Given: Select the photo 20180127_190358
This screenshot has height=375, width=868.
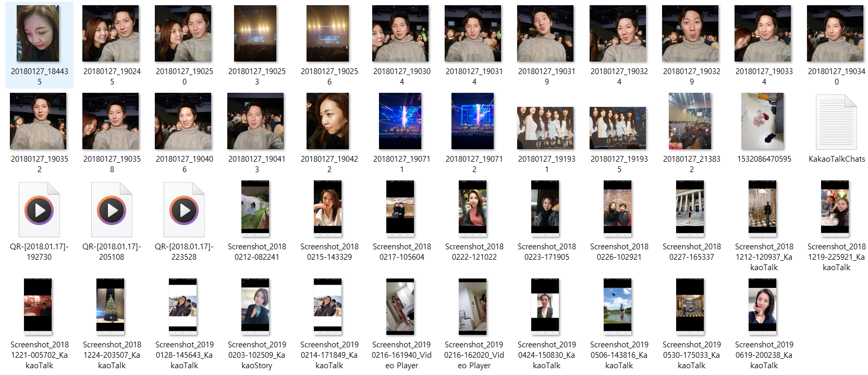Looking at the screenshot, I should [111, 121].
